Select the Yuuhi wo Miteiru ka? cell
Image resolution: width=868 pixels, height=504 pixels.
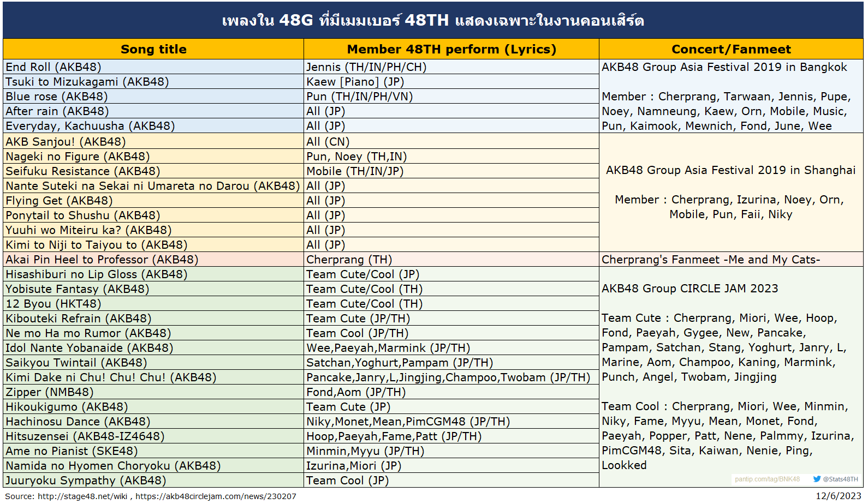pos(153,230)
